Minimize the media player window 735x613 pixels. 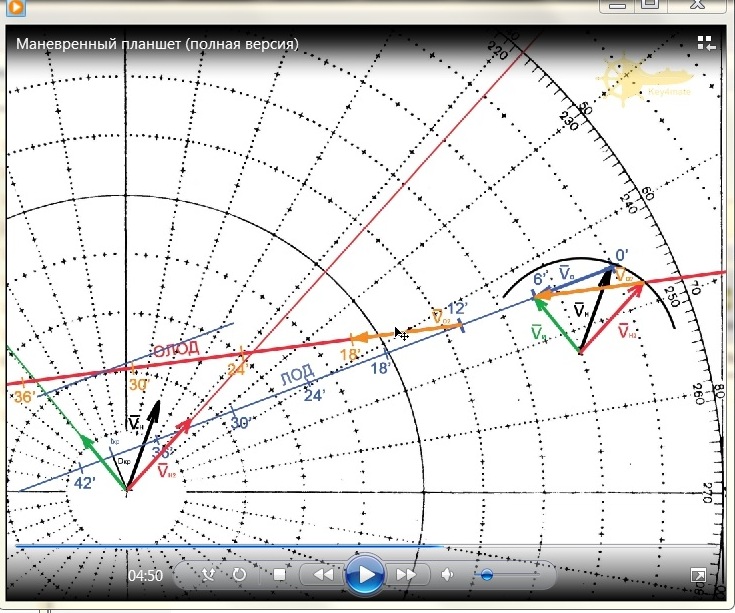[x=617, y=5]
